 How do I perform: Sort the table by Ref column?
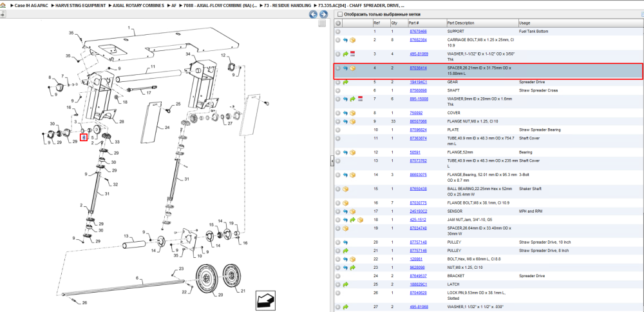pos(377,23)
